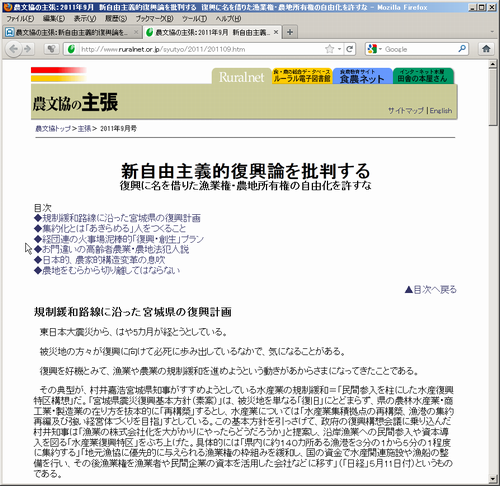Click the Forward navigation arrow
Image resolution: width=500 pixels, height=486 pixels.
[x=28, y=49]
